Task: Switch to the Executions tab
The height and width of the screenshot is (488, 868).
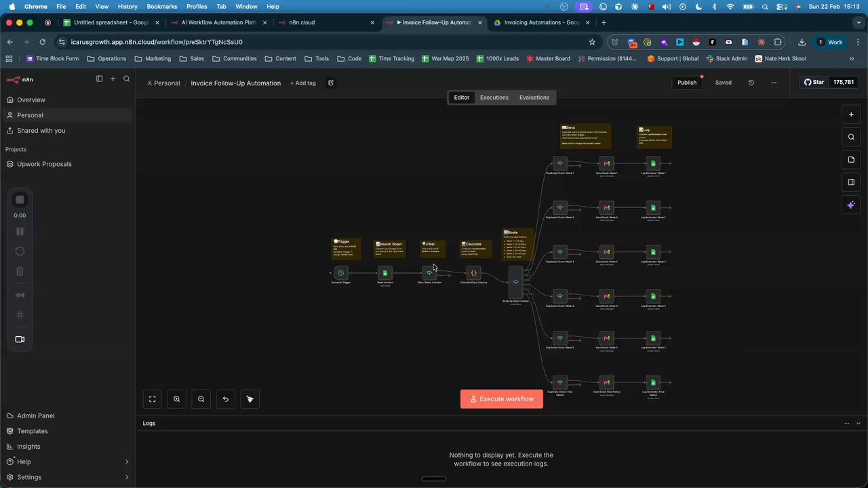Action: [x=494, y=98]
